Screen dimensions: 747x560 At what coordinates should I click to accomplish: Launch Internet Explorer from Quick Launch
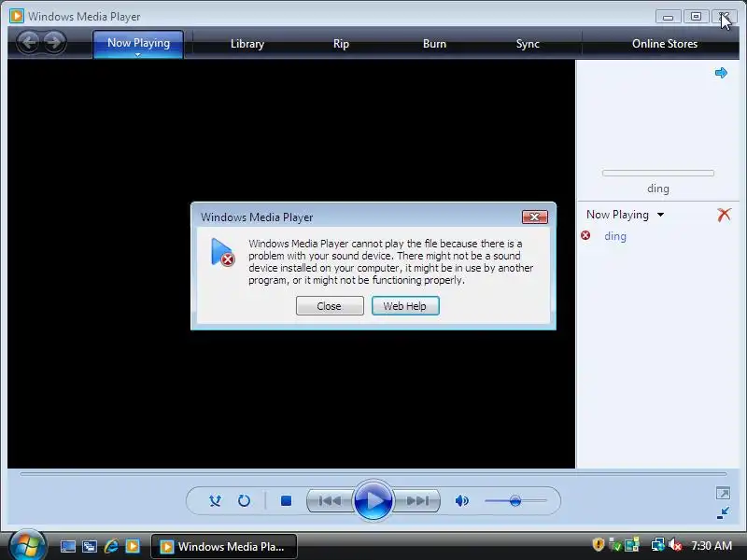click(x=111, y=546)
